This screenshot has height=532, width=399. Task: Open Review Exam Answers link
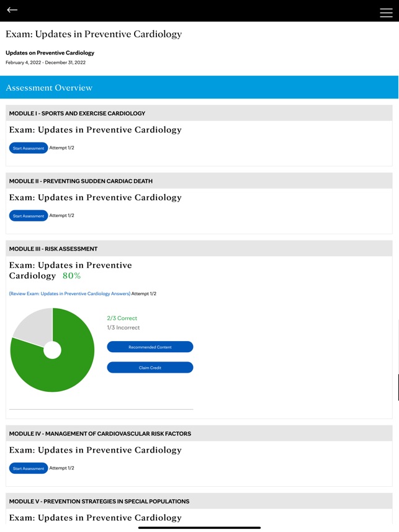[x=69, y=294]
